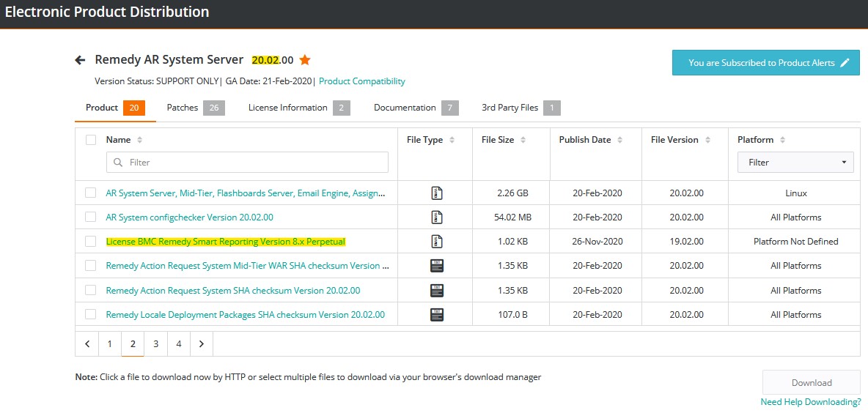Click zip file icon for configchecker row
This screenshot has width=868, height=413.
437,217
